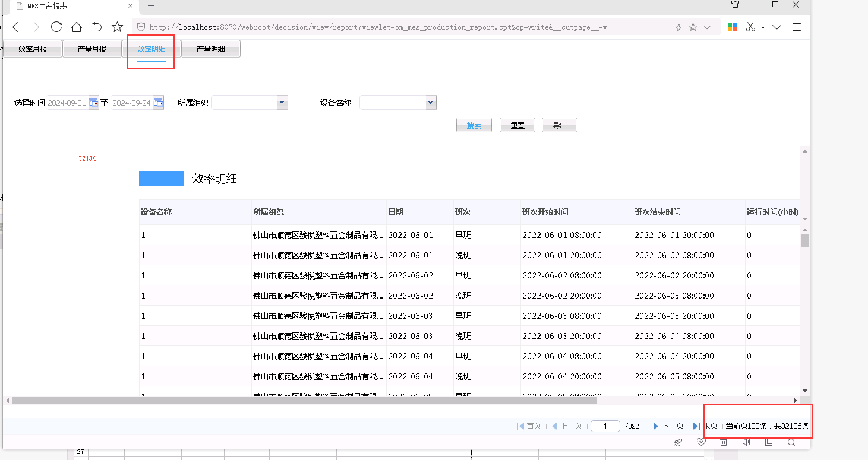Click the window copy icon in the status bar

click(x=769, y=442)
